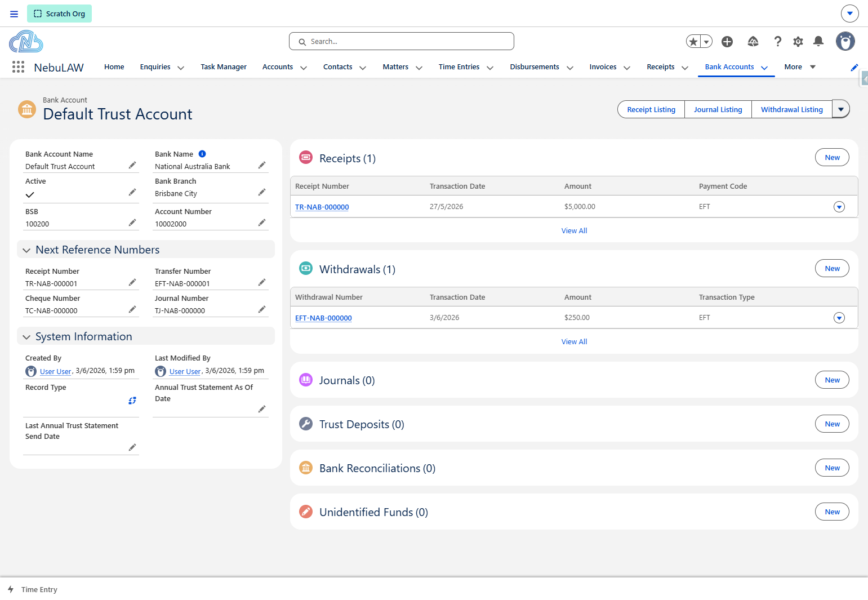Open the Time Entry utility bar item
Screen dimensions: 868x600
pyautogui.click(x=33, y=589)
